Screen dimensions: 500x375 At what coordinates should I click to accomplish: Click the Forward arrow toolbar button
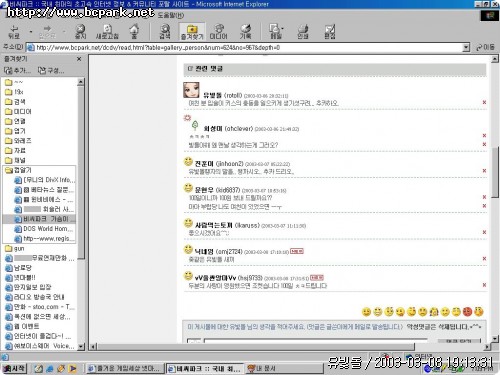coord(47,32)
